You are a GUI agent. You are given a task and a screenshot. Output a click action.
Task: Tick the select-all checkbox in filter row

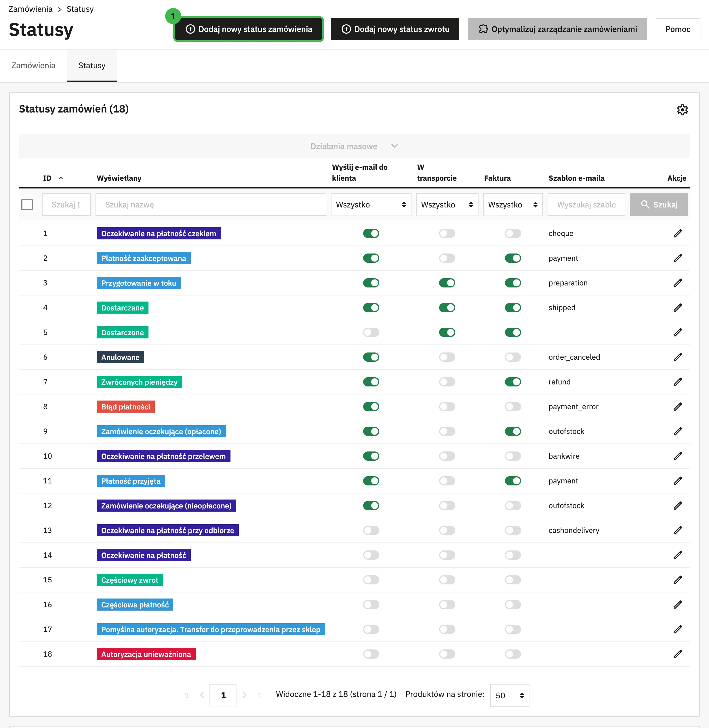[27, 204]
